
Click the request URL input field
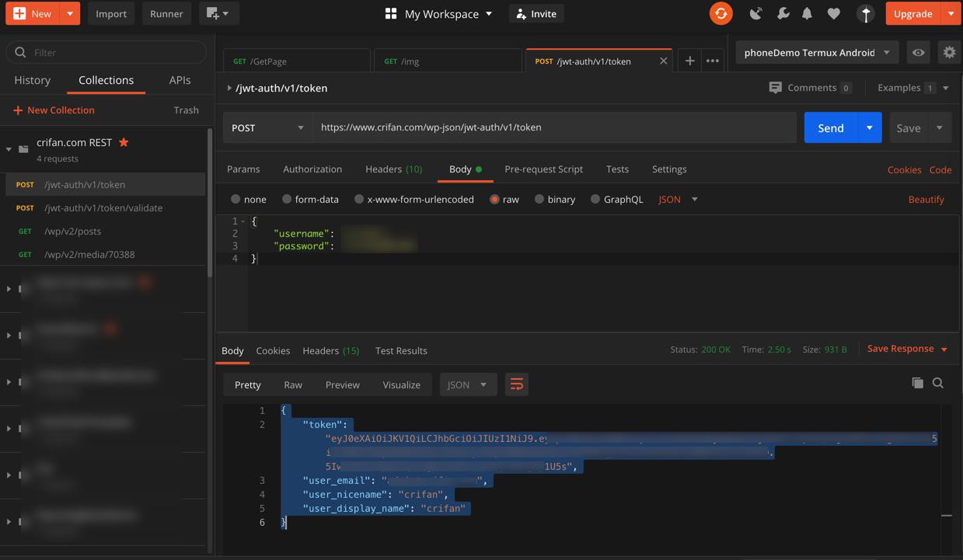(x=555, y=127)
